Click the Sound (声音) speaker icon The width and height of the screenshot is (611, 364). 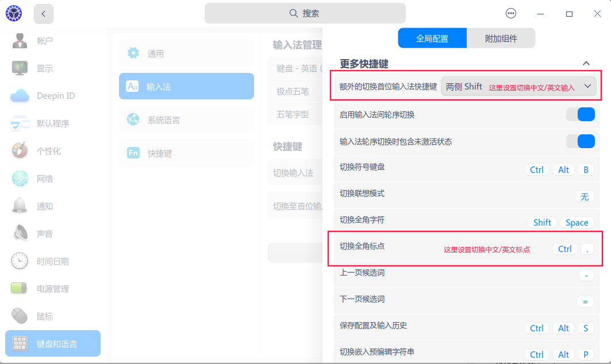point(20,233)
